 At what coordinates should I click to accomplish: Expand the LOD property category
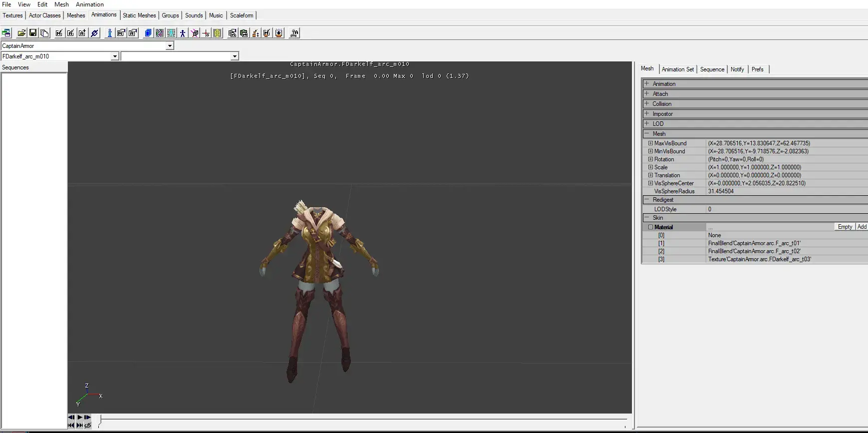pyautogui.click(x=647, y=123)
